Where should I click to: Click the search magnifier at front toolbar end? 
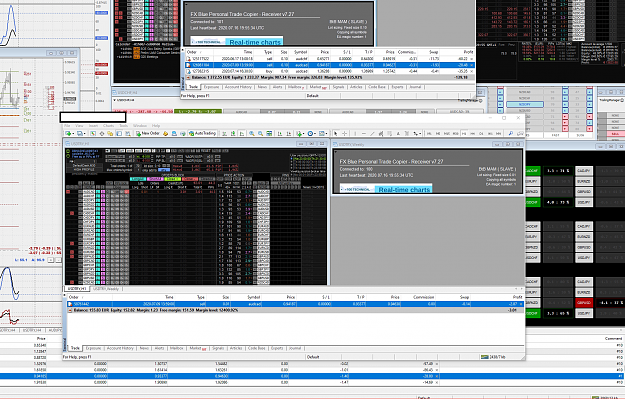(511, 134)
